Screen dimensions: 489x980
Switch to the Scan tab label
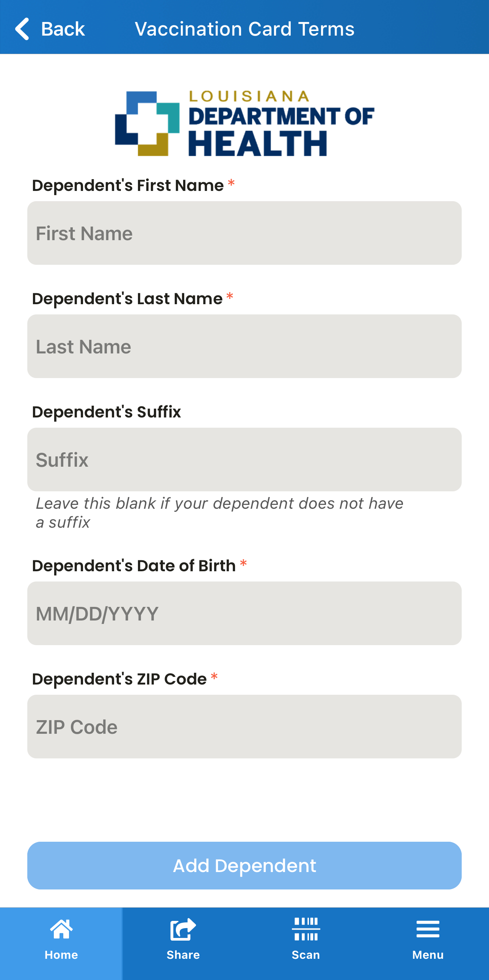coord(306,955)
